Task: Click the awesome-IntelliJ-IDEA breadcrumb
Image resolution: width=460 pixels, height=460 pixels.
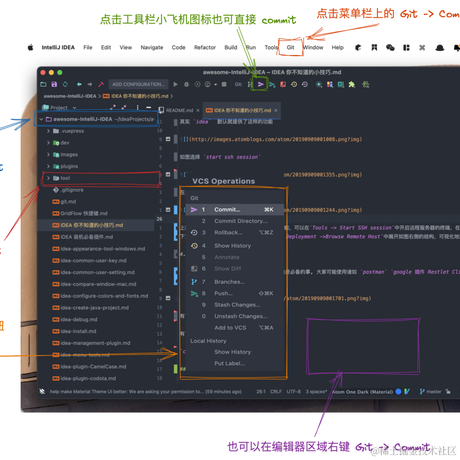Action: (x=70, y=96)
